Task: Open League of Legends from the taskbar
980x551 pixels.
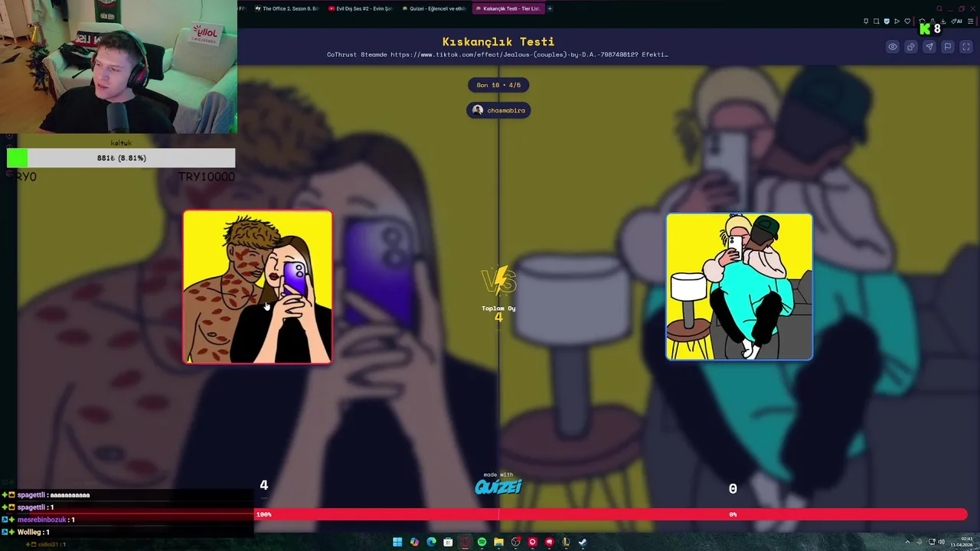Action: pos(566,542)
